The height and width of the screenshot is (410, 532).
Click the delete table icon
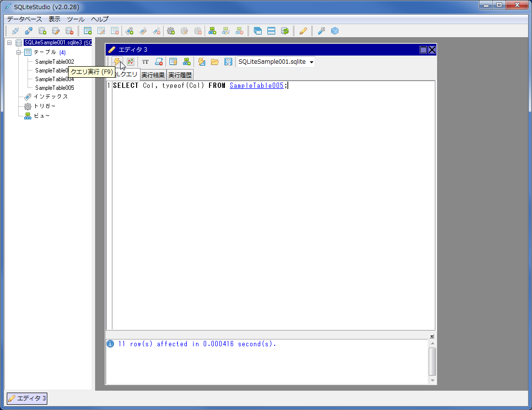point(115,31)
